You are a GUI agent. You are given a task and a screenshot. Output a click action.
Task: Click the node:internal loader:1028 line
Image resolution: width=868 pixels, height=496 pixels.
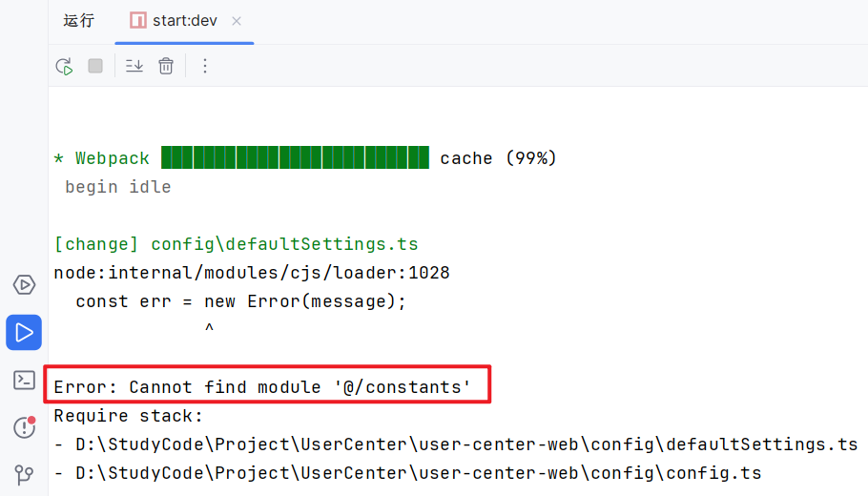(252, 273)
